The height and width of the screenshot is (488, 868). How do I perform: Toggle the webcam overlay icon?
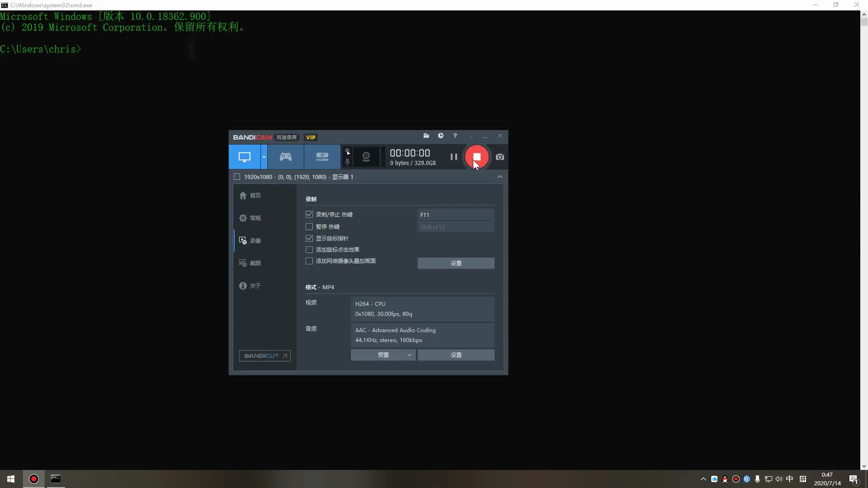click(366, 157)
